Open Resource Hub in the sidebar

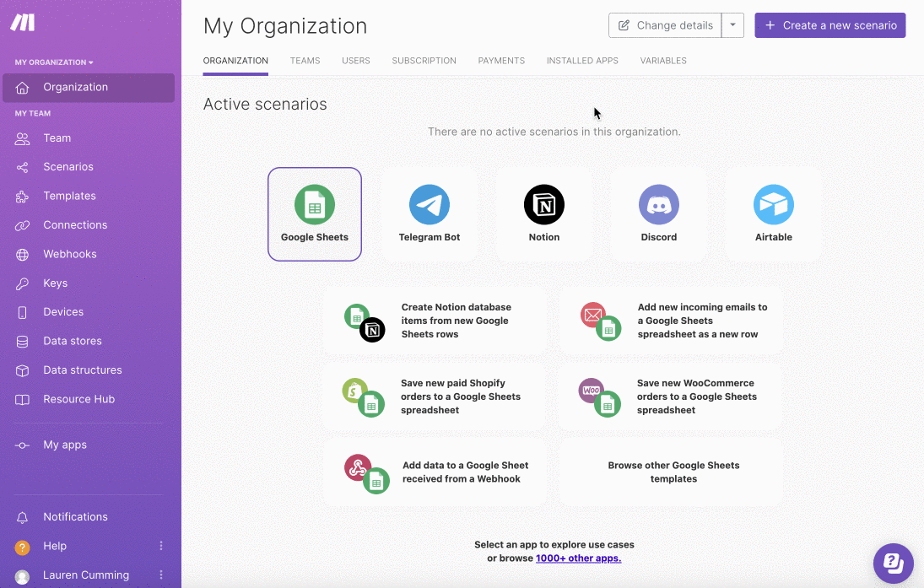point(79,399)
